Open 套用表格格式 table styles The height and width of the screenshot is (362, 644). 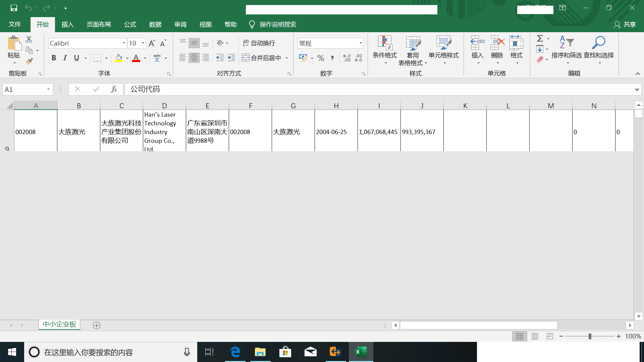pyautogui.click(x=413, y=50)
